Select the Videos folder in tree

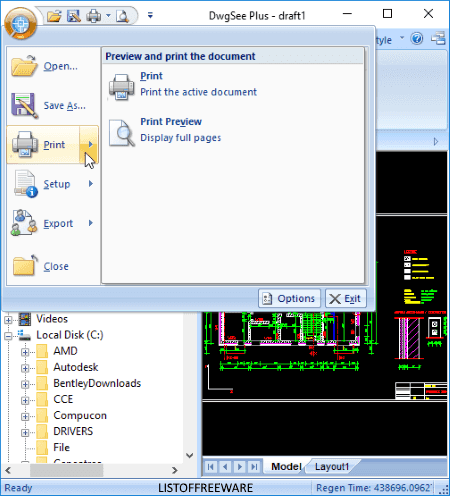[x=52, y=319]
